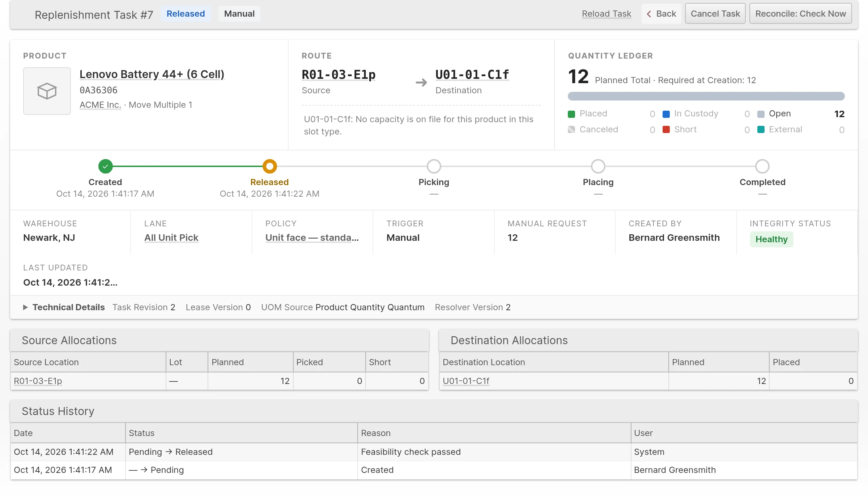868x504 pixels.
Task: Click the quantity ledger progress bar
Action: point(706,96)
